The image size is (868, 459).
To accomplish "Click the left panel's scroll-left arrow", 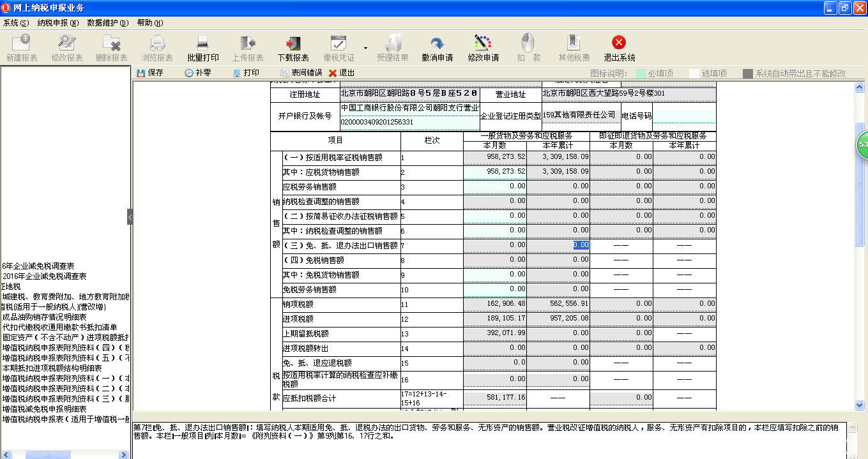I will click(x=5, y=455).
